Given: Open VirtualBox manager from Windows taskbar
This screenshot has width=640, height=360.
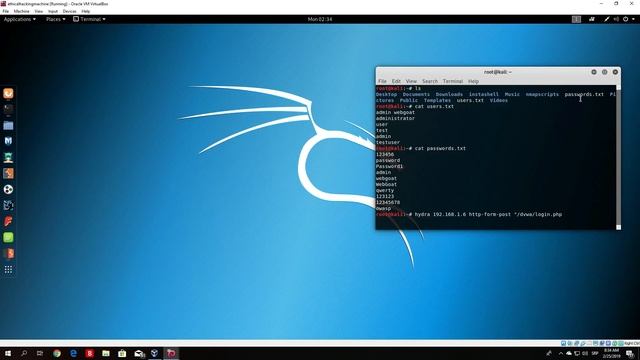Looking at the screenshot, I should pos(155,353).
